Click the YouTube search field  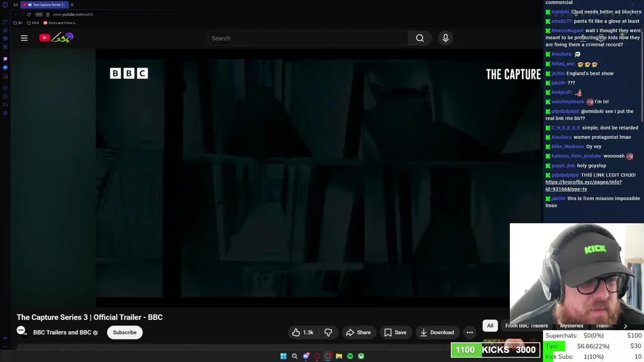point(307,38)
